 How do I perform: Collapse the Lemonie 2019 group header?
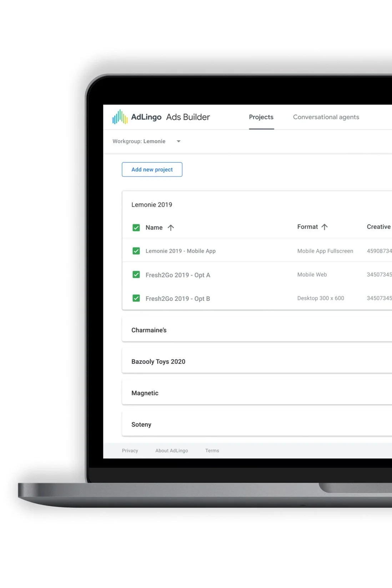(x=152, y=205)
